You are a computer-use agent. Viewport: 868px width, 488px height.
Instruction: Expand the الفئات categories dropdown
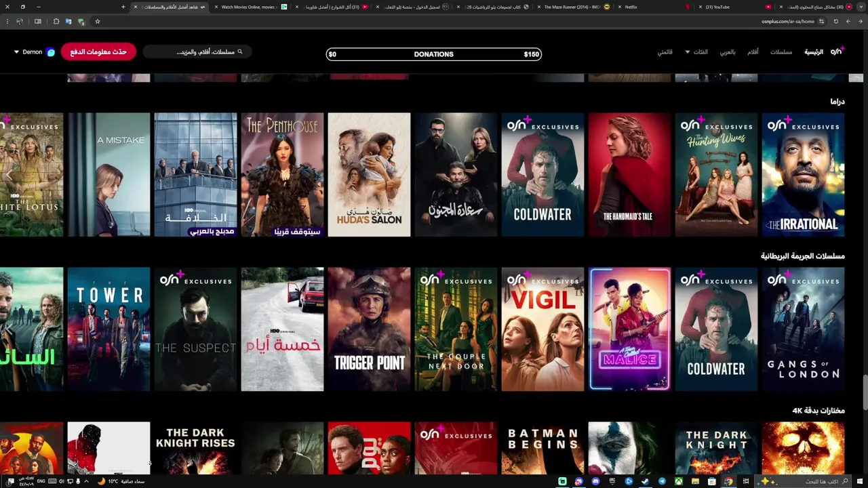(x=696, y=52)
